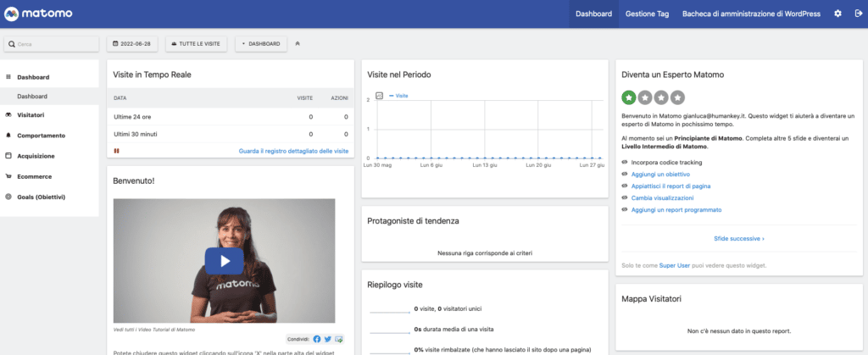Open the date picker showing 2022-06-28
This screenshot has height=355, width=868.
[133, 43]
